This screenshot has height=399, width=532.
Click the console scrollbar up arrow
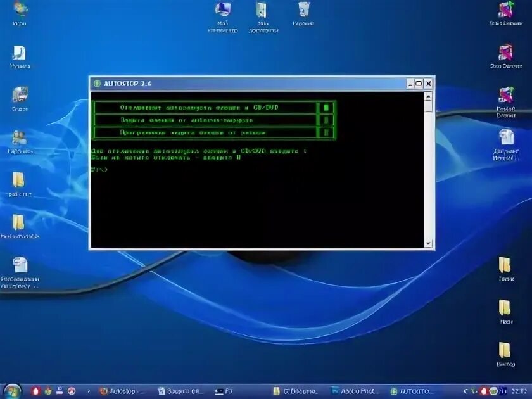428,97
